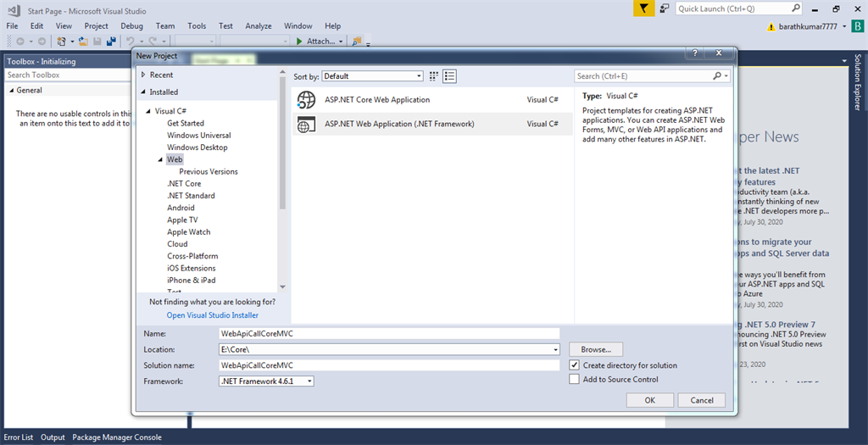The width and height of the screenshot is (868, 445).
Task: Click the Find in Files toolbar icon
Action: (357, 42)
